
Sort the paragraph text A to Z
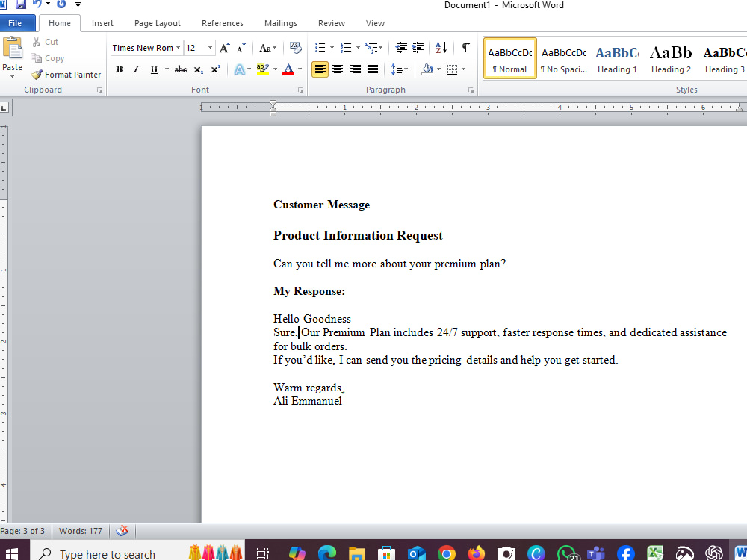pos(441,48)
